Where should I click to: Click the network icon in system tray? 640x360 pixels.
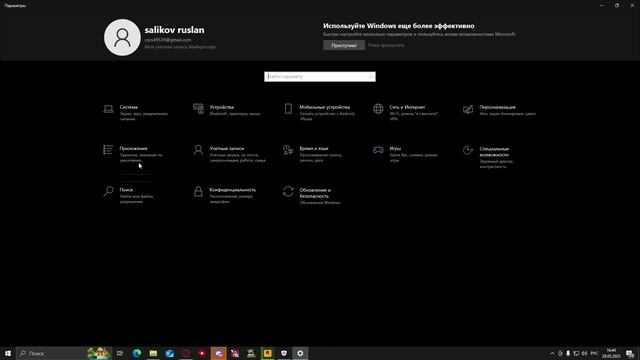tap(576, 353)
